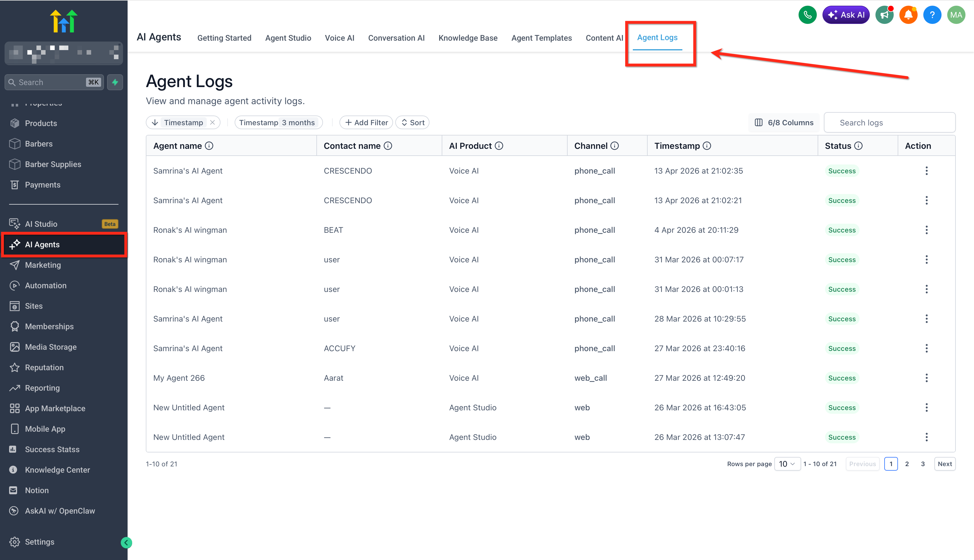Screen dimensions: 974x560
Task: Open the orange notifications bell
Action: pyautogui.click(x=908, y=15)
